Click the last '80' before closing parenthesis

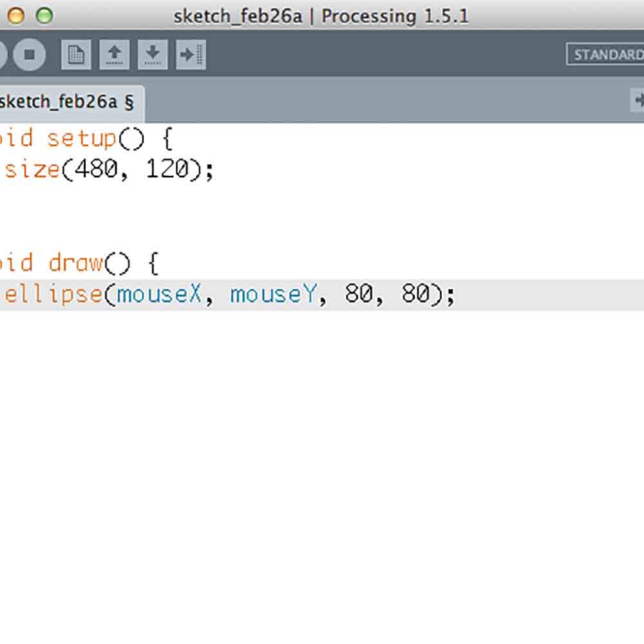[x=415, y=294]
